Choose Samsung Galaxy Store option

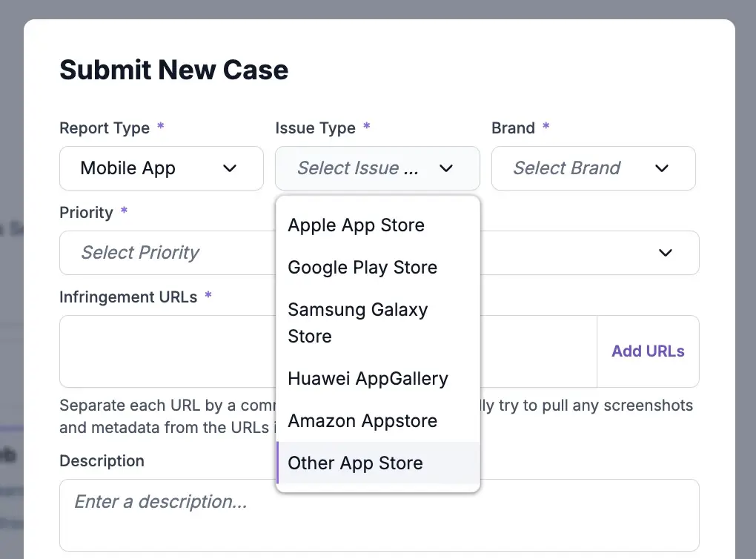tap(378, 322)
